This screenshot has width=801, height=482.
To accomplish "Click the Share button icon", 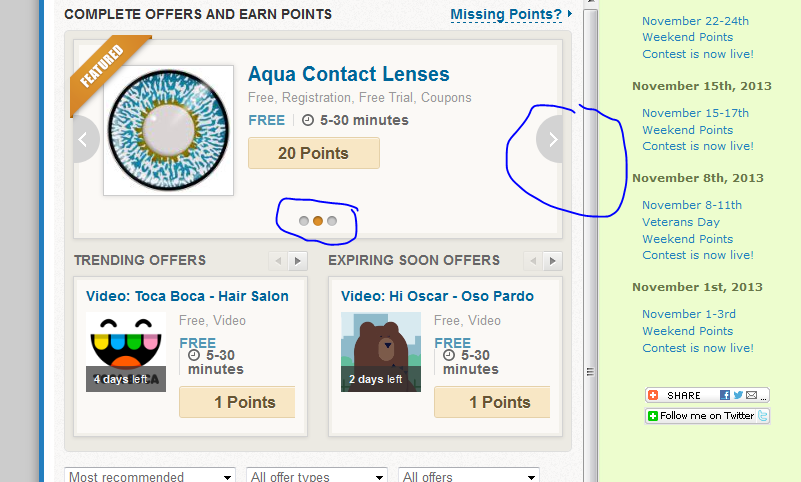I will (x=653, y=396).
